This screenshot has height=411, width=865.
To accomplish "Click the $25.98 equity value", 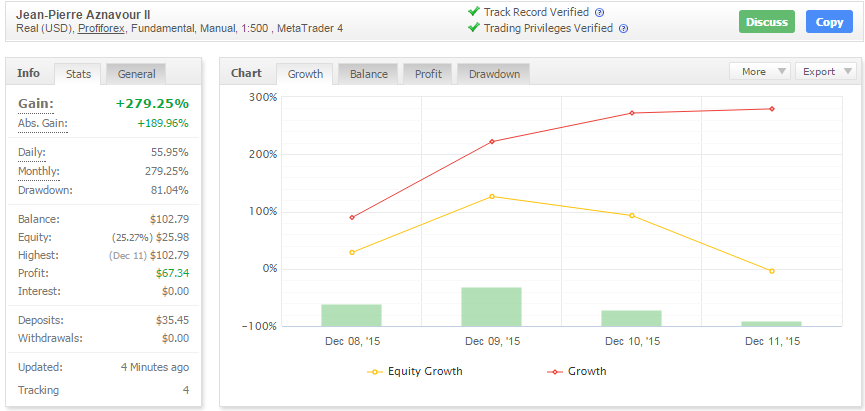I will (172, 237).
